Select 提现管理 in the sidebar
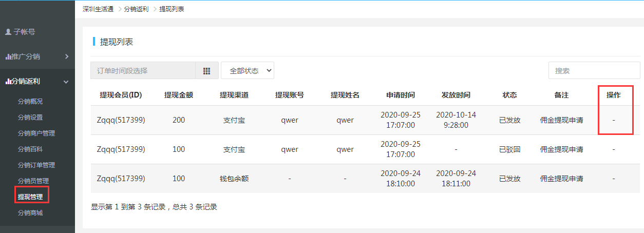The width and height of the screenshot is (644, 233). [30, 197]
